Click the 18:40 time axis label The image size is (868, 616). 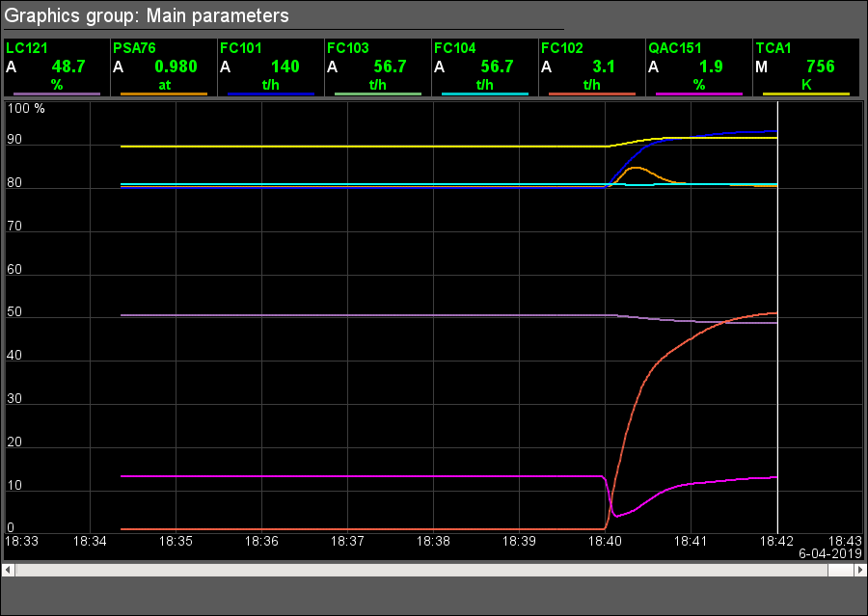click(x=605, y=541)
